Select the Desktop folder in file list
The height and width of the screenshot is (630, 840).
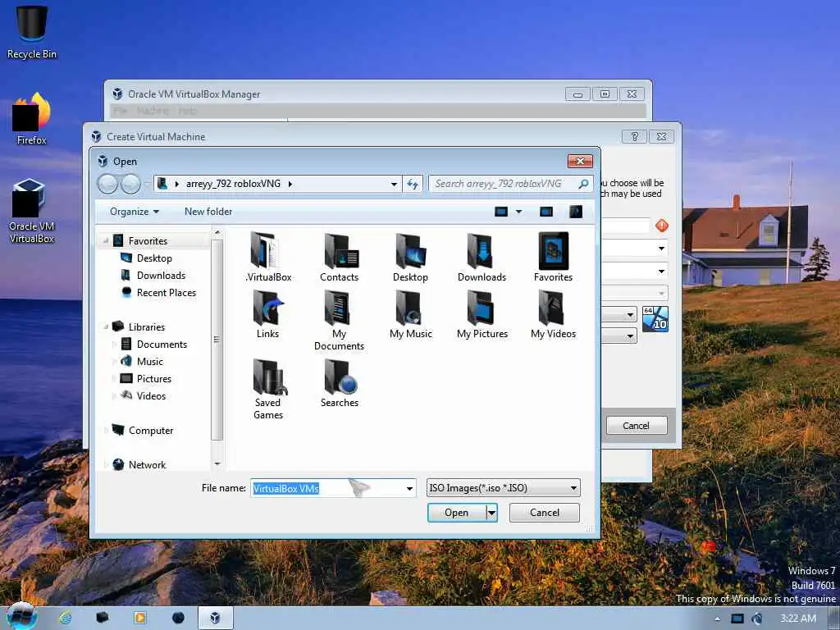pyautogui.click(x=410, y=257)
